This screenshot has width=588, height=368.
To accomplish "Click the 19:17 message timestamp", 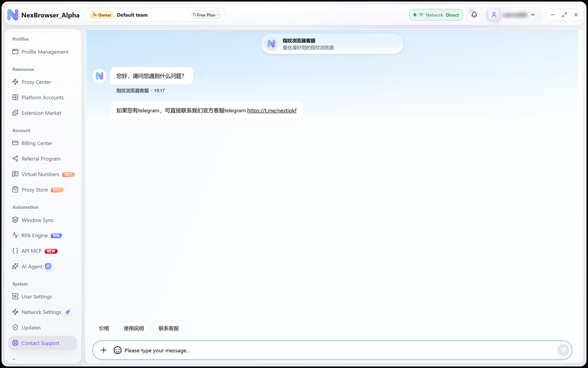I will [159, 91].
